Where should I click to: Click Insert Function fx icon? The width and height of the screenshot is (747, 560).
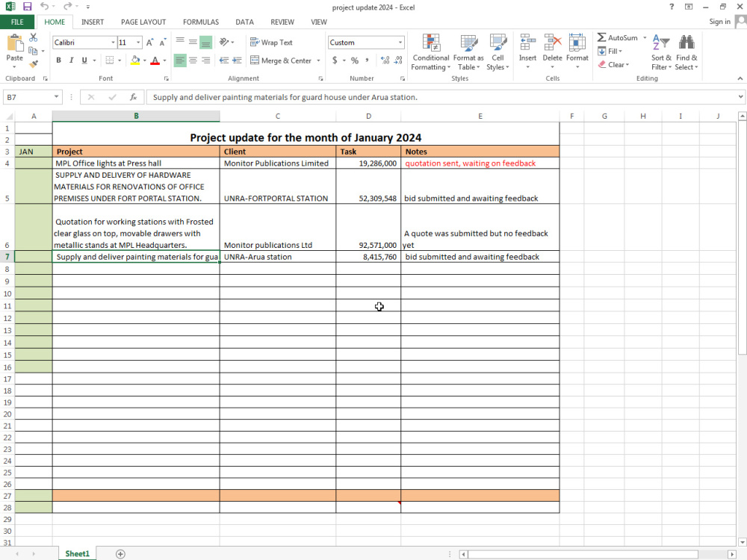click(134, 97)
